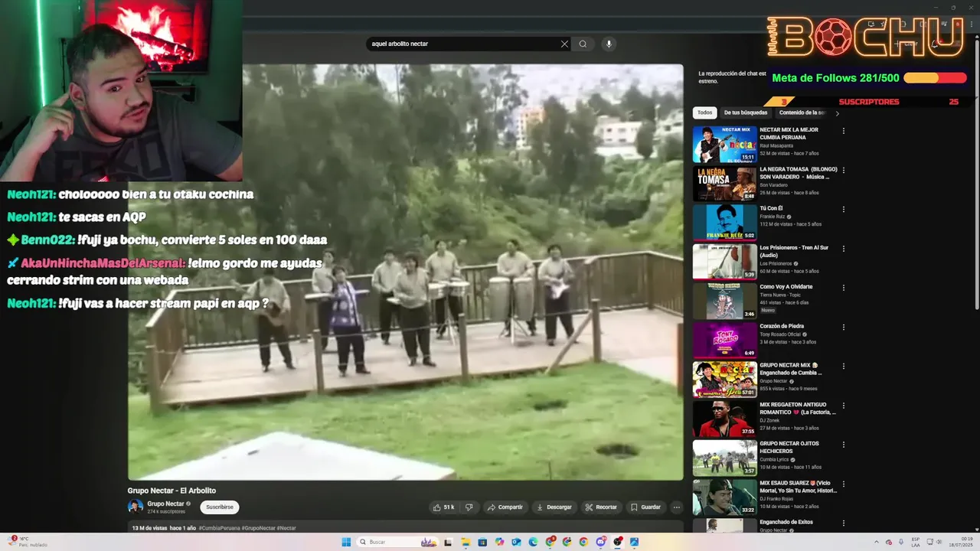Expand hidden system tray icons
The image size is (980, 551).
(x=876, y=542)
